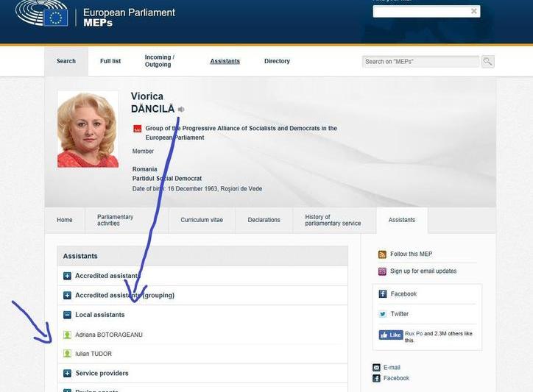Focus the top find-your-MEP input field

426,11
